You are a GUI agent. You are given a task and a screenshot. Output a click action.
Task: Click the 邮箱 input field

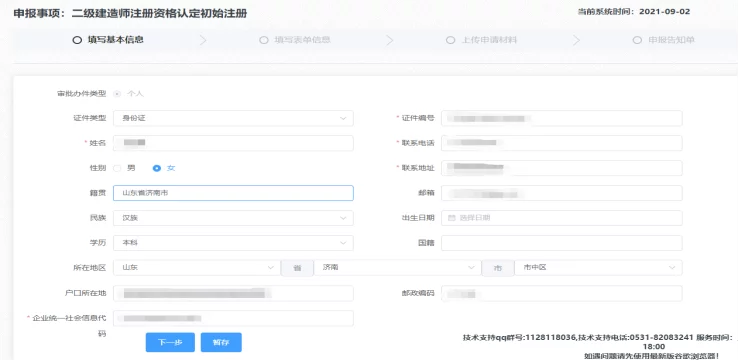(562, 193)
